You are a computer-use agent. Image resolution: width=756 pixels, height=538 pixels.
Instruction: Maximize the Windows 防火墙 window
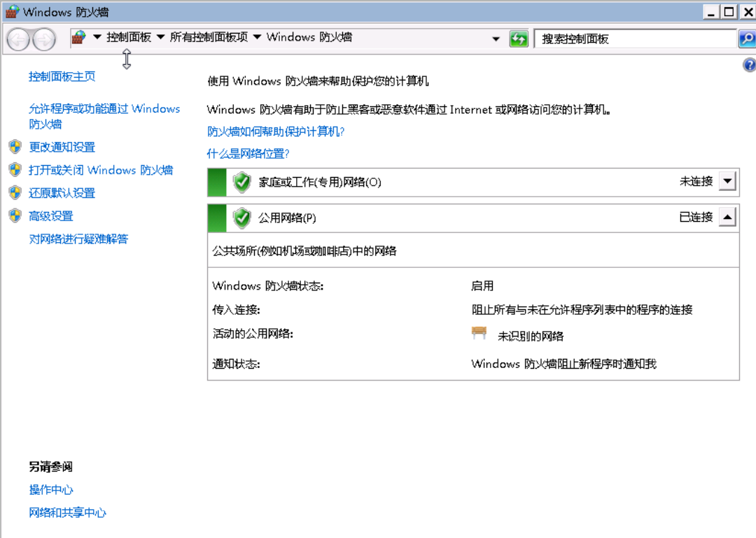[x=729, y=12]
